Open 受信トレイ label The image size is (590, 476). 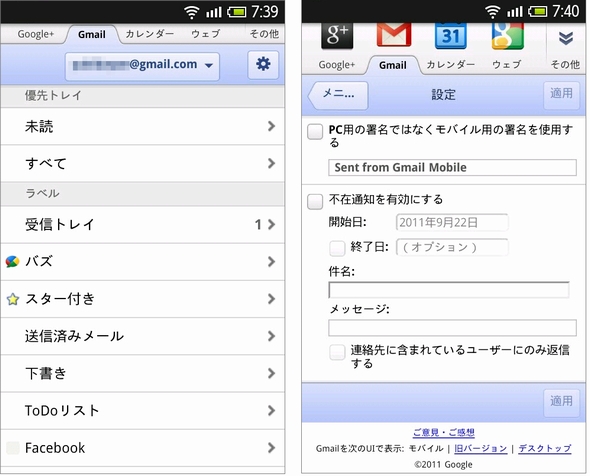[x=142, y=225]
